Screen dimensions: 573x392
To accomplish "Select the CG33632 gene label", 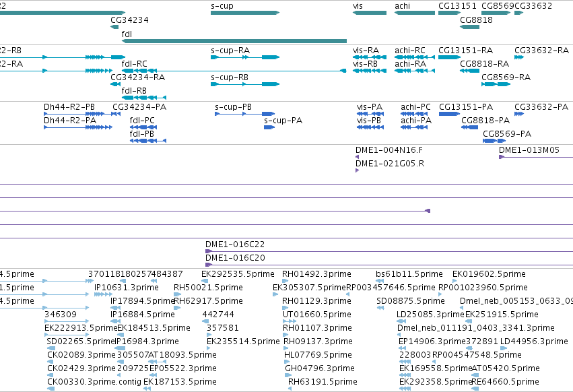I will [x=533, y=6].
